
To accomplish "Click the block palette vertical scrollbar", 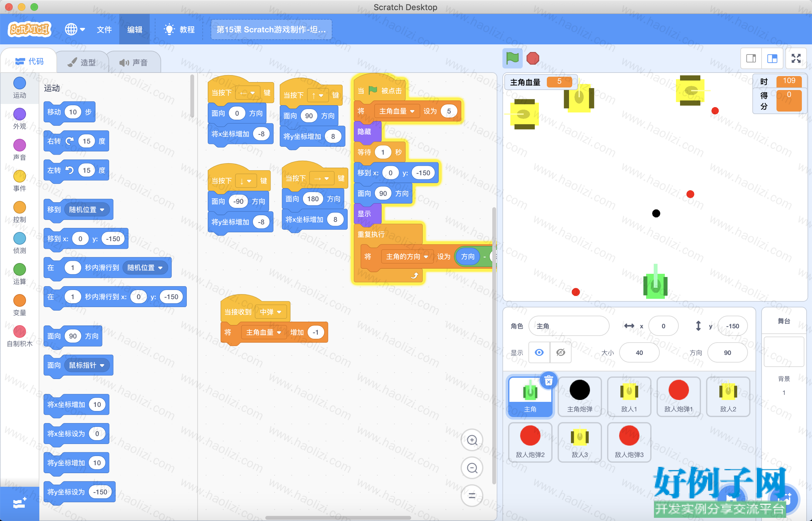I will click(x=192, y=96).
